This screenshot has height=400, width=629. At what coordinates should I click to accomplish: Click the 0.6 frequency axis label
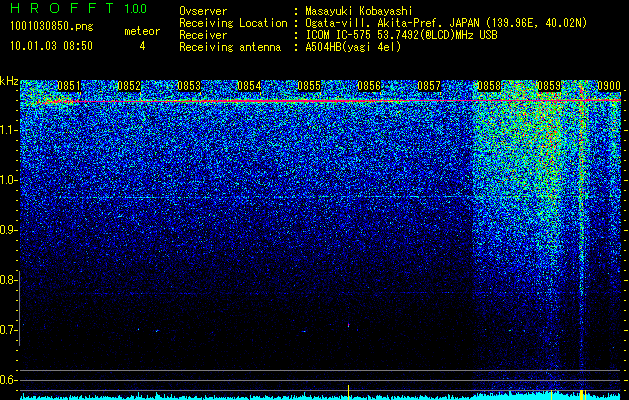[7, 380]
